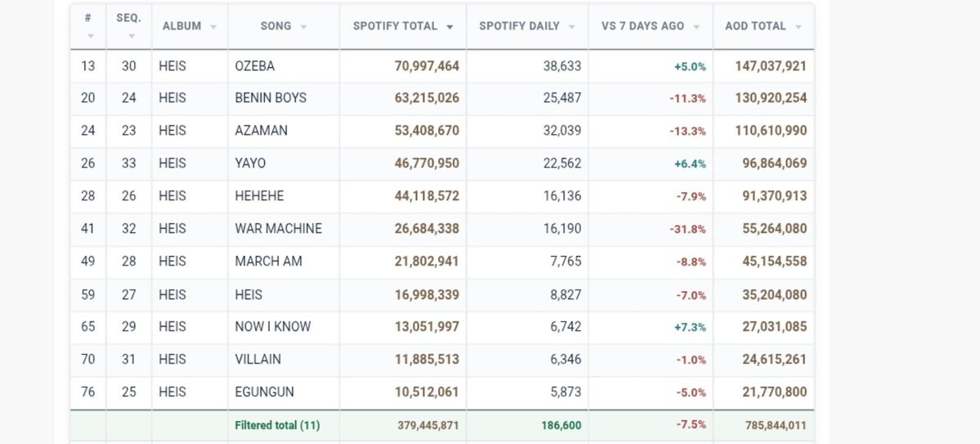Select the song HEHEHE
The width and height of the screenshot is (980, 444).
(259, 195)
